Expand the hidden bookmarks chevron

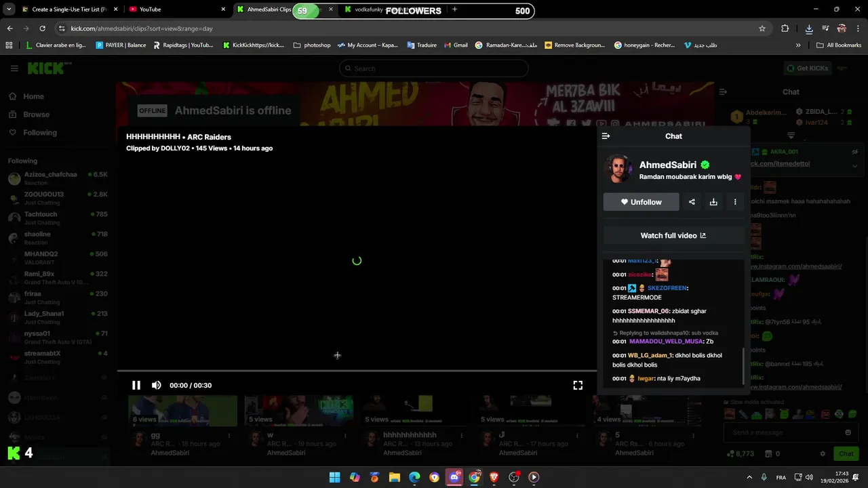click(x=798, y=45)
